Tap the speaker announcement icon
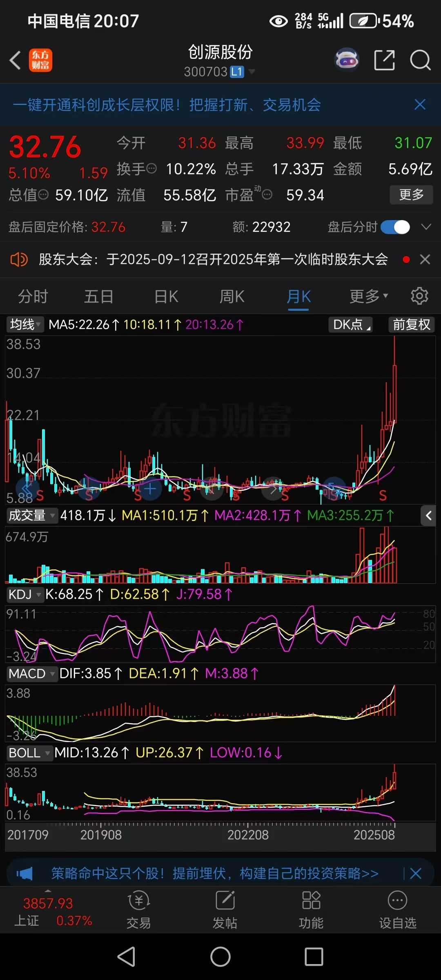This screenshot has height=980, width=441. pos(18,259)
